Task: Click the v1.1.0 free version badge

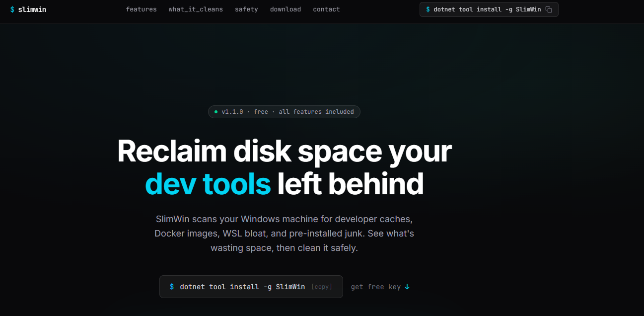Action: tap(284, 112)
